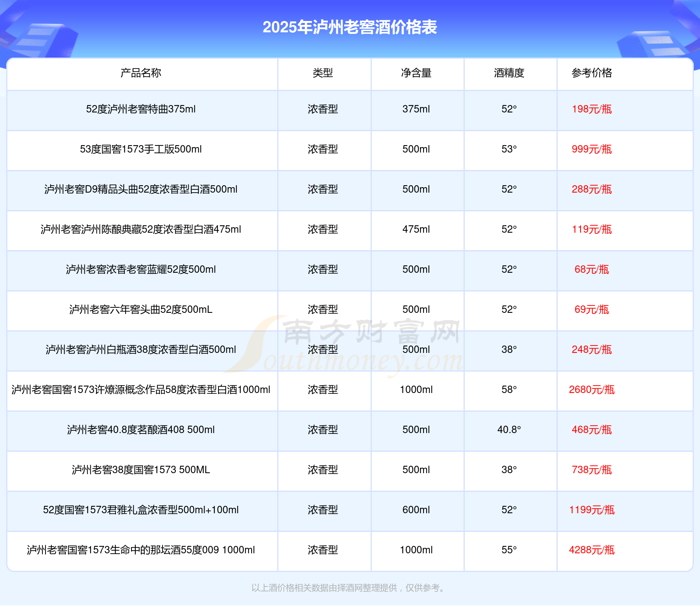Click the 248元/瓶 price
Screen dimensions: 700x607
click(x=591, y=349)
